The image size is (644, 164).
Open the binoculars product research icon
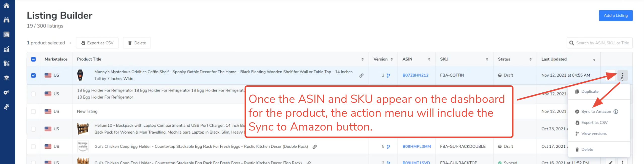tap(7, 20)
